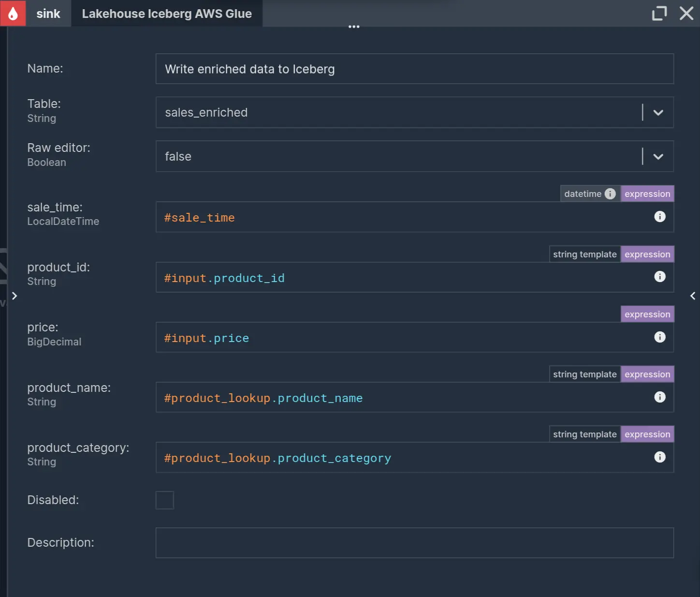Switch product_category editor to string template
The height and width of the screenshot is (597, 700).
(x=585, y=434)
